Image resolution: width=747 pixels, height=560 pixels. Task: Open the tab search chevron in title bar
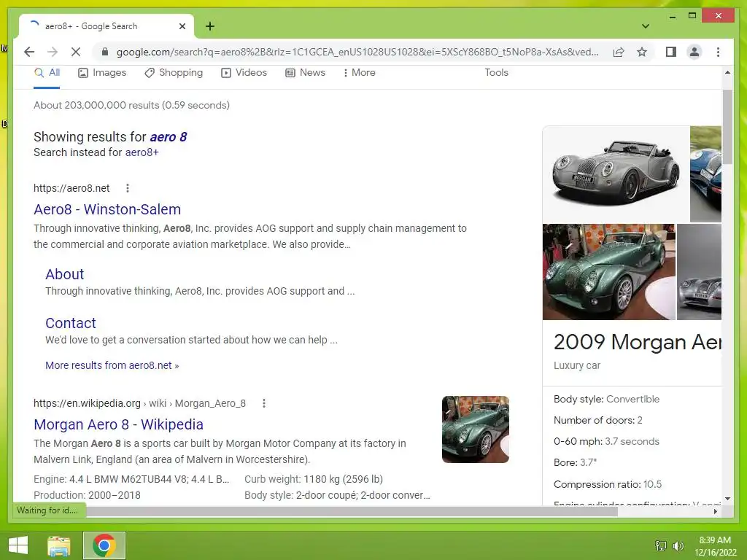coord(646,26)
